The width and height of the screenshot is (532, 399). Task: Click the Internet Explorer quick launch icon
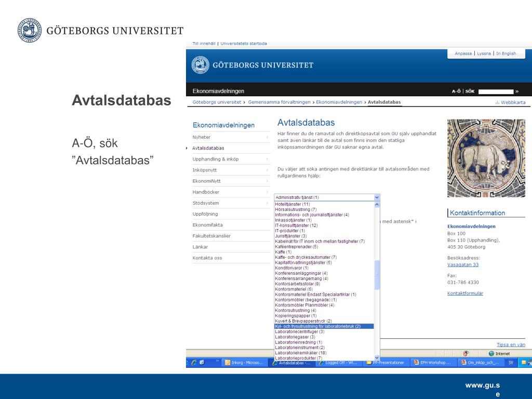194,363
